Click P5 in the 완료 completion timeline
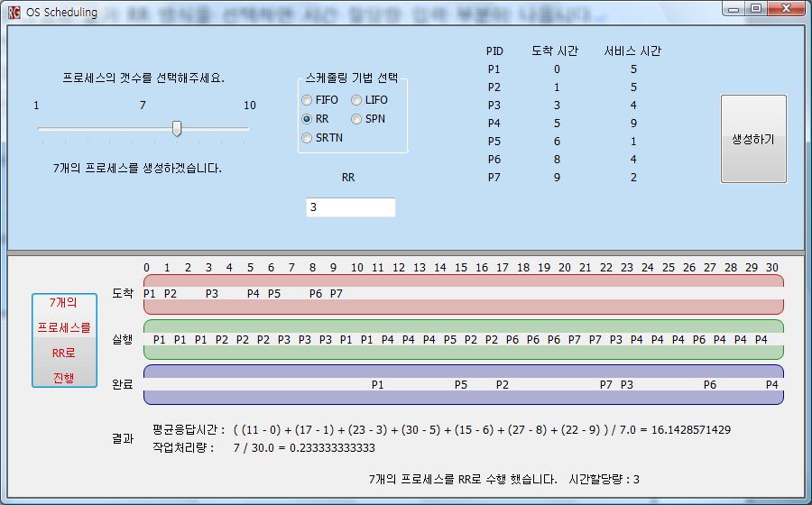 [461, 385]
